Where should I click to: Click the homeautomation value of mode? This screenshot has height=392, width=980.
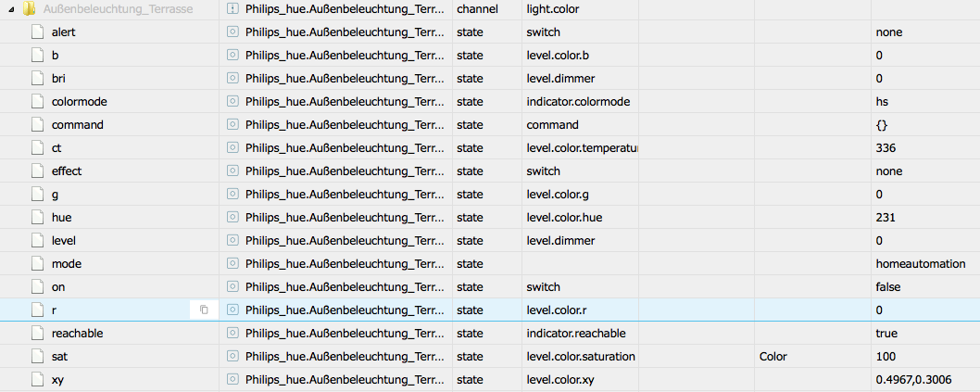pyautogui.click(x=921, y=264)
